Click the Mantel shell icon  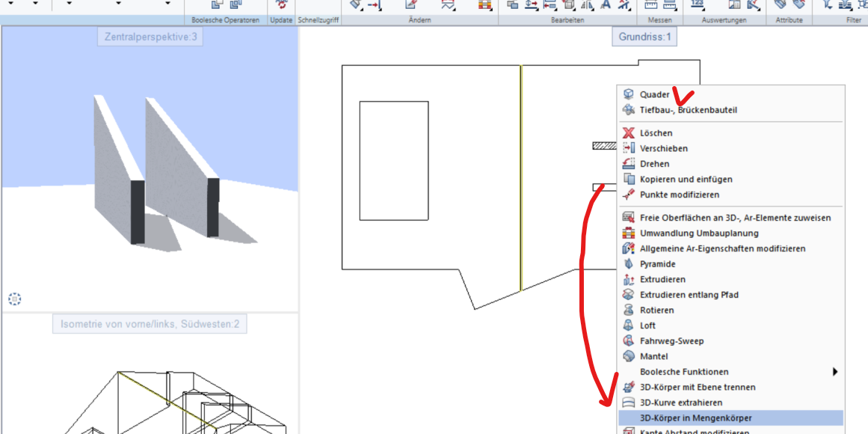[629, 356]
